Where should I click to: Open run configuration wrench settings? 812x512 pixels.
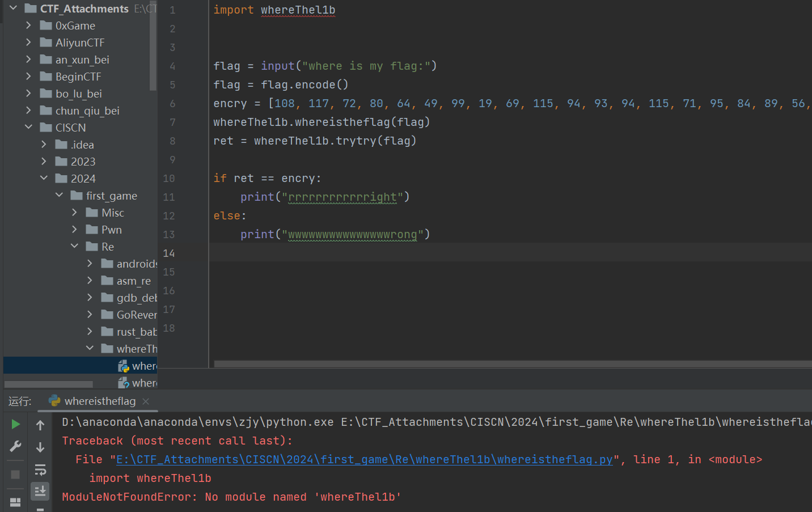click(x=15, y=447)
